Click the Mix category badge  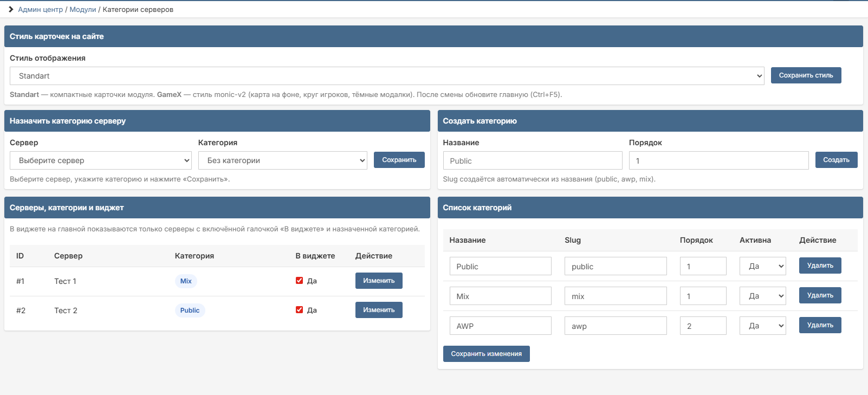[186, 281]
